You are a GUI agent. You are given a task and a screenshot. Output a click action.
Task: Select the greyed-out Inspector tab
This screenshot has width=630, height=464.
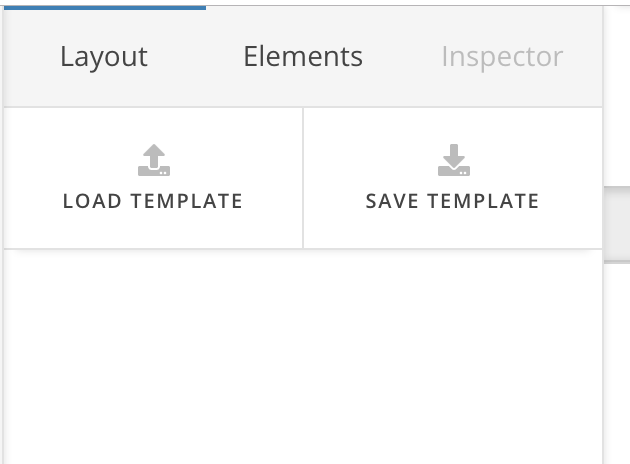click(x=502, y=57)
